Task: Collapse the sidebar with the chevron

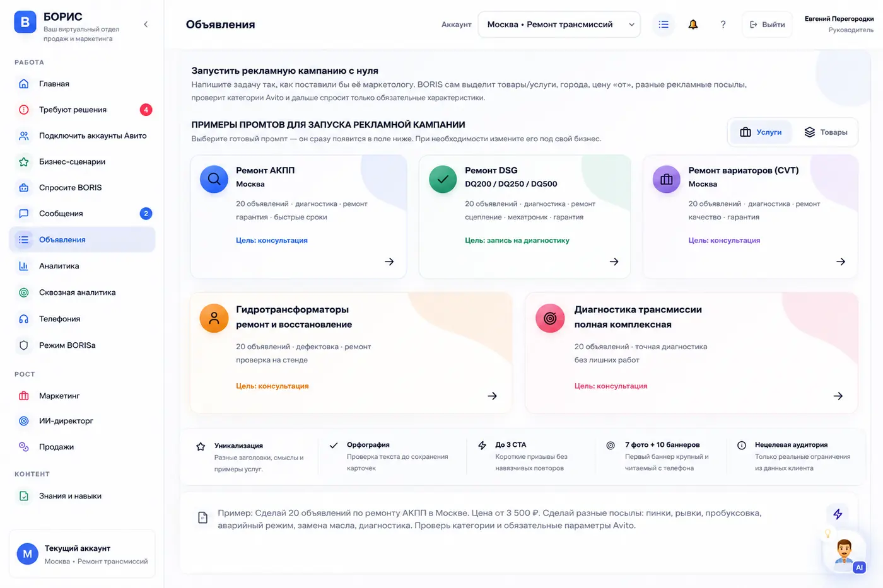Action: point(146,25)
